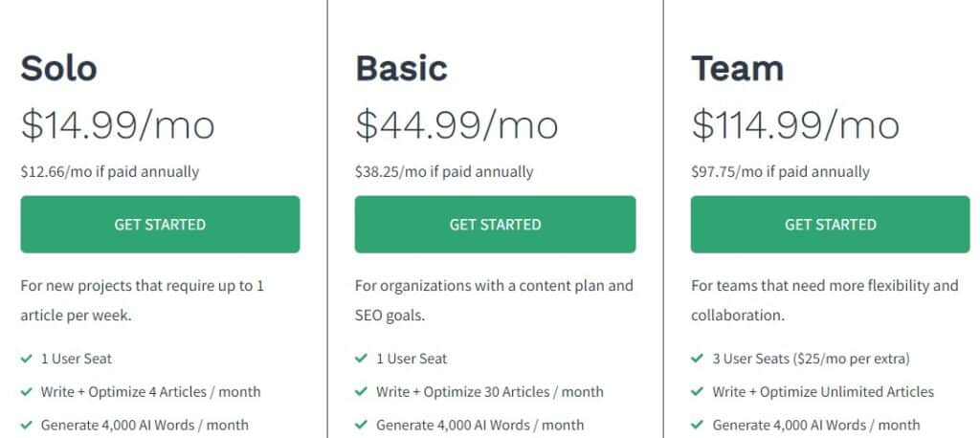Click the $44.99/mo price text
Viewport: 980px width, 438px height.
click(x=457, y=124)
